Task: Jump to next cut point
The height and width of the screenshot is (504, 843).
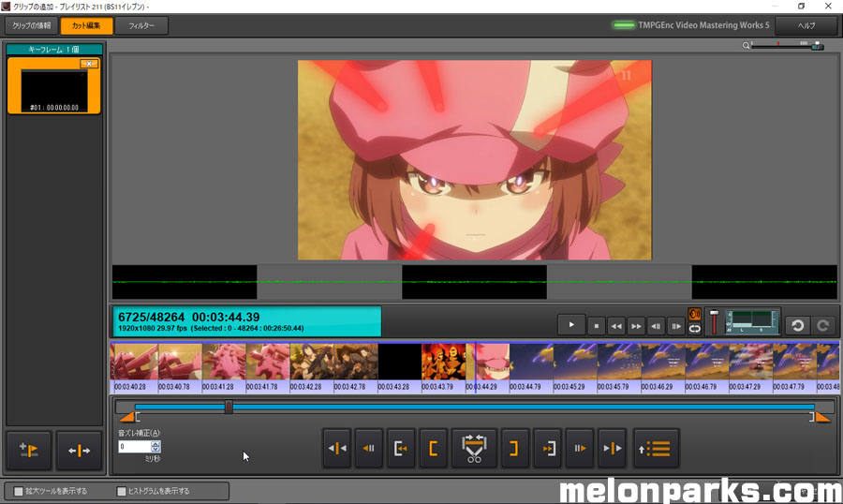Action: (x=613, y=448)
